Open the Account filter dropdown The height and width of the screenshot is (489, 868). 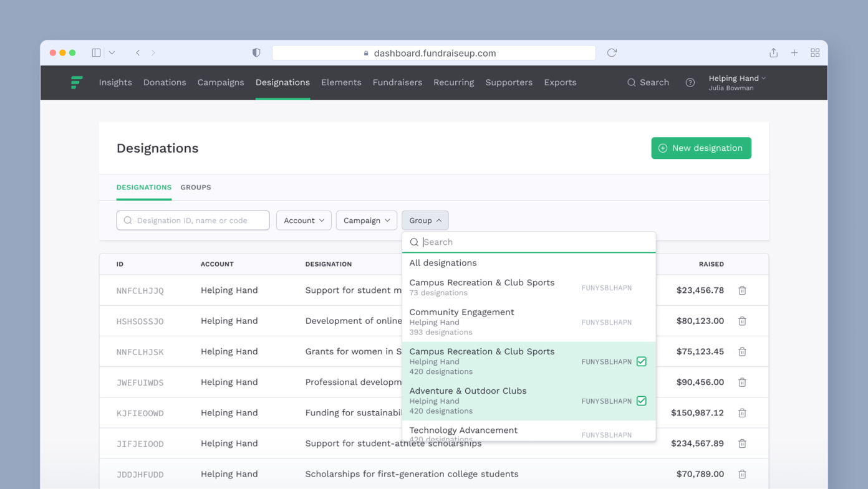click(x=304, y=220)
